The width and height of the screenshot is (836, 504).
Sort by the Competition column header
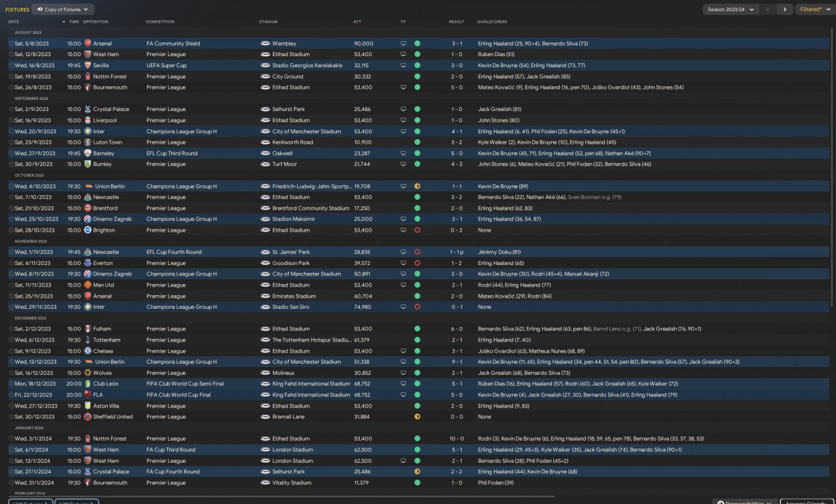(160, 22)
